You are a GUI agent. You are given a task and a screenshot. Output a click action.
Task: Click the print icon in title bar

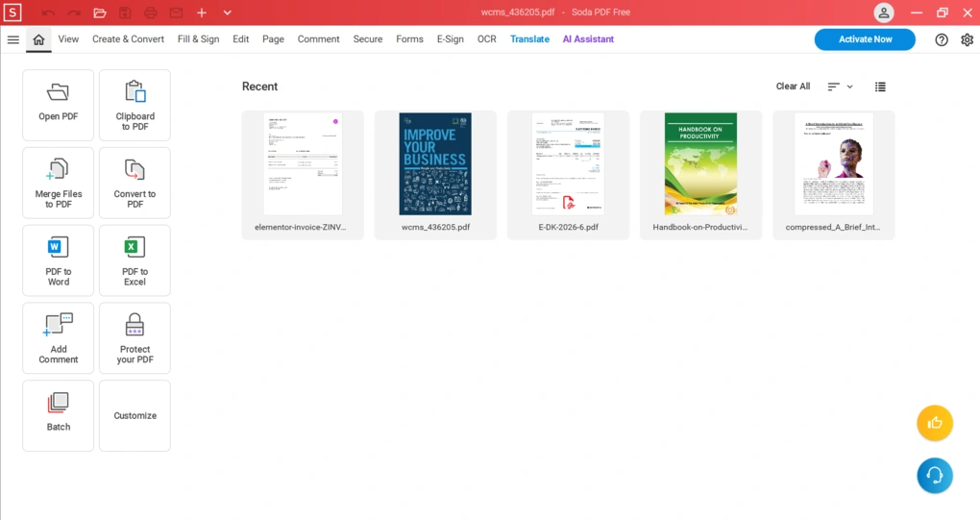pos(151,13)
